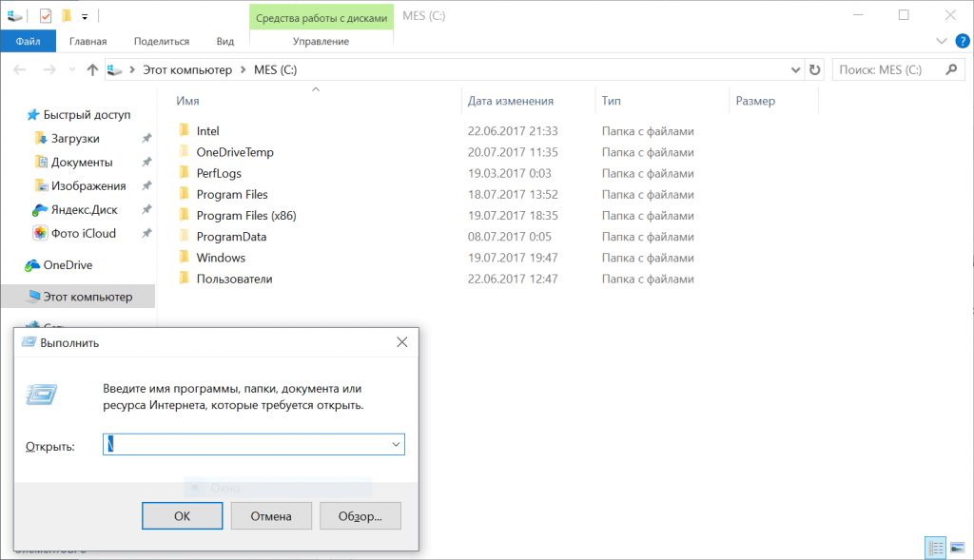This screenshot has height=560, width=974.
Task: Expand the Открыть combo box dropdown in Run
Action: [x=395, y=444]
